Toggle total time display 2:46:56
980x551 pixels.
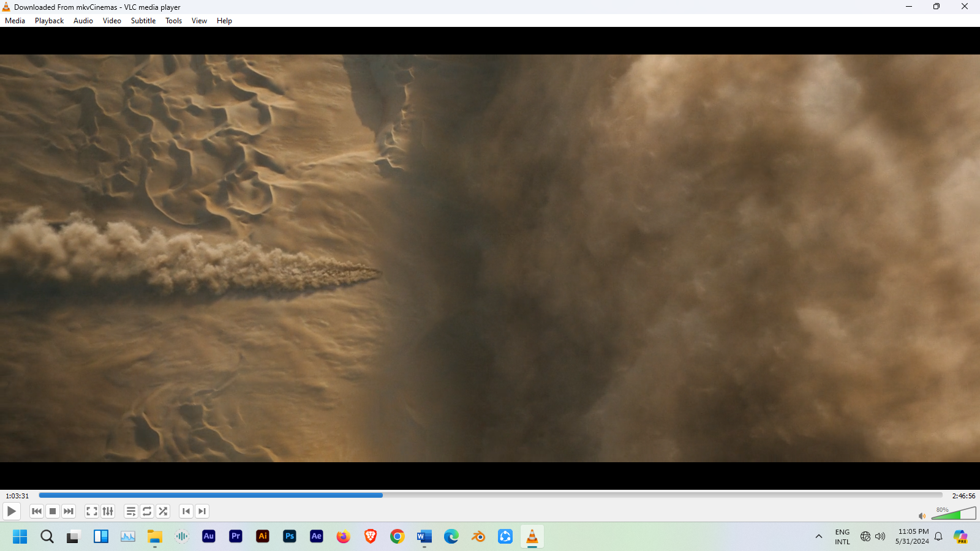[x=963, y=496]
